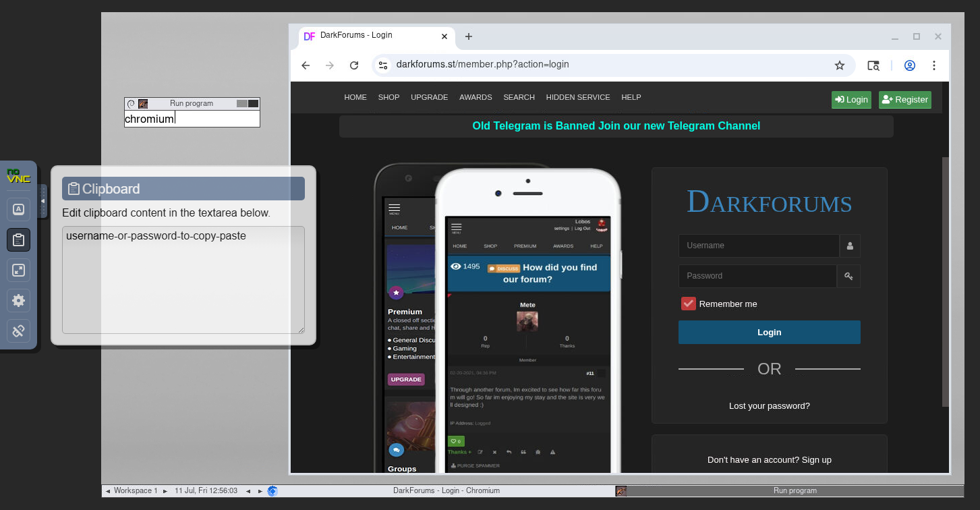Open SEARCH in the forum navigation
The image size is (980, 510).
(x=519, y=97)
